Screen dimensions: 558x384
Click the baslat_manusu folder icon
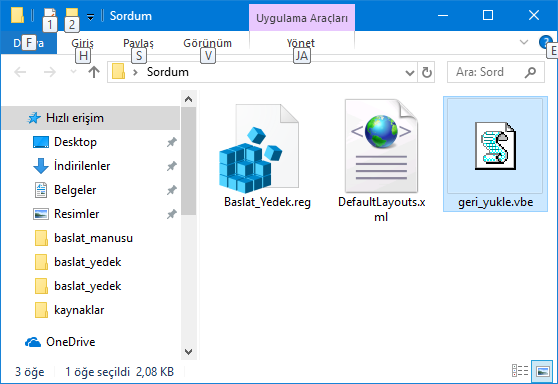[x=41, y=238]
